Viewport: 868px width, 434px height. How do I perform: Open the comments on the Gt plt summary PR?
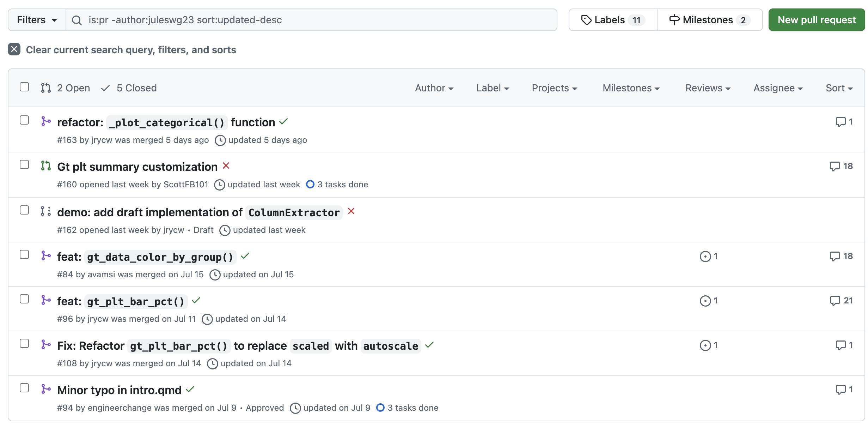(835, 167)
